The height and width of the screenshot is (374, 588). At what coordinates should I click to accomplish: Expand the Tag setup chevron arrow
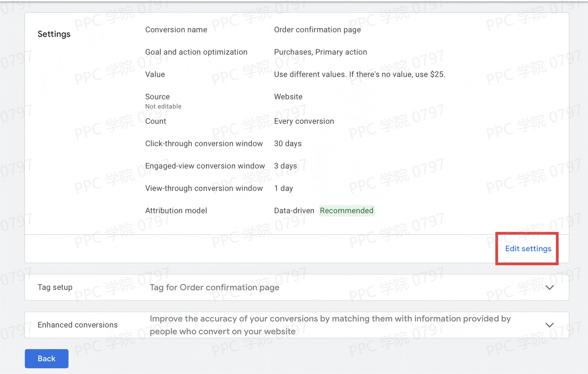(549, 288)
